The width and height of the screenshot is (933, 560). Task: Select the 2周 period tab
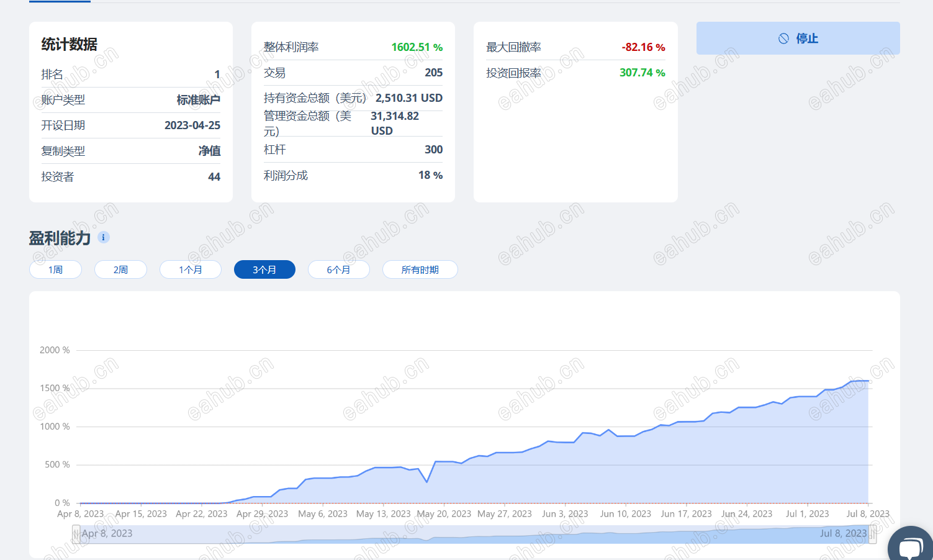click(x=120, y=269)
